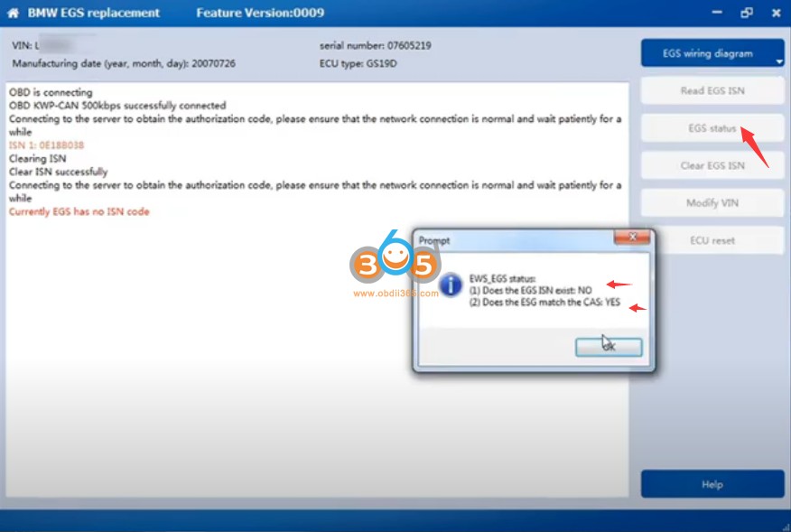791x532 pixels.
Task: Click the ECU reset button
Action: click(x=712, y=240)
